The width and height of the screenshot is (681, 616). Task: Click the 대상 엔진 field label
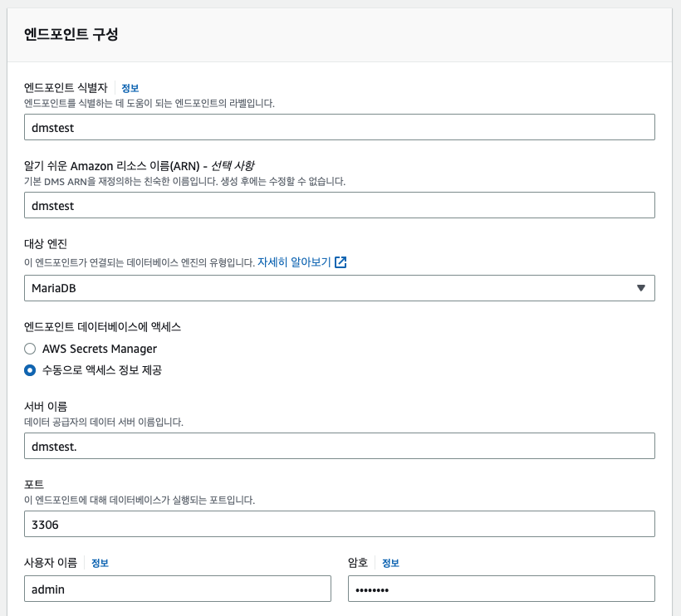[46, 244]
